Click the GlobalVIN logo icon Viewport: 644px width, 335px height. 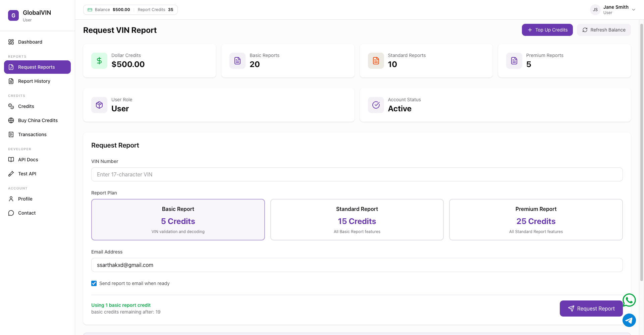tap(13, 15)
